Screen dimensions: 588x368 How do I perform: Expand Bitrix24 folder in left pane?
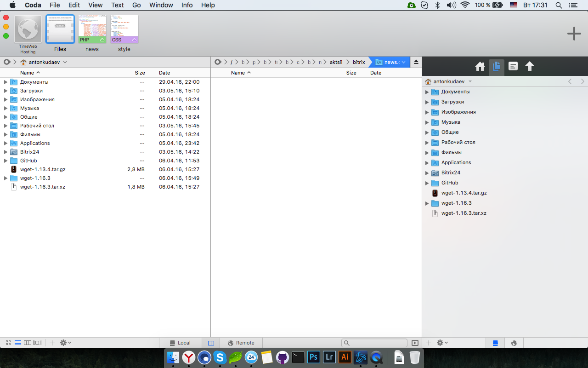[x=6, y=152]
